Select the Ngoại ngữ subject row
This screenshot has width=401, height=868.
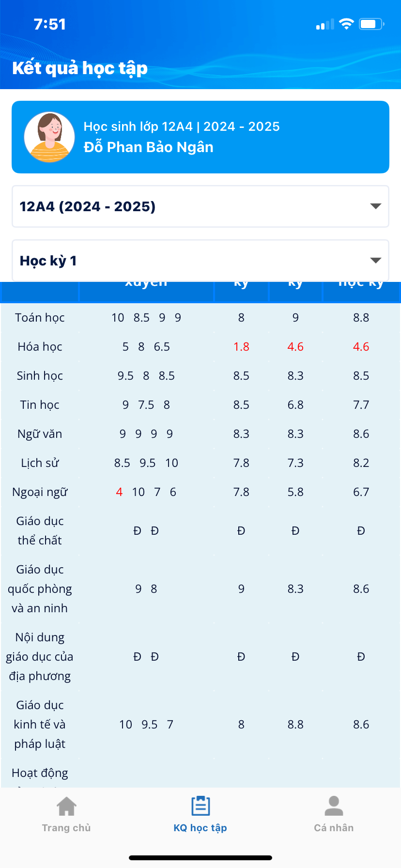pos(40,492)
